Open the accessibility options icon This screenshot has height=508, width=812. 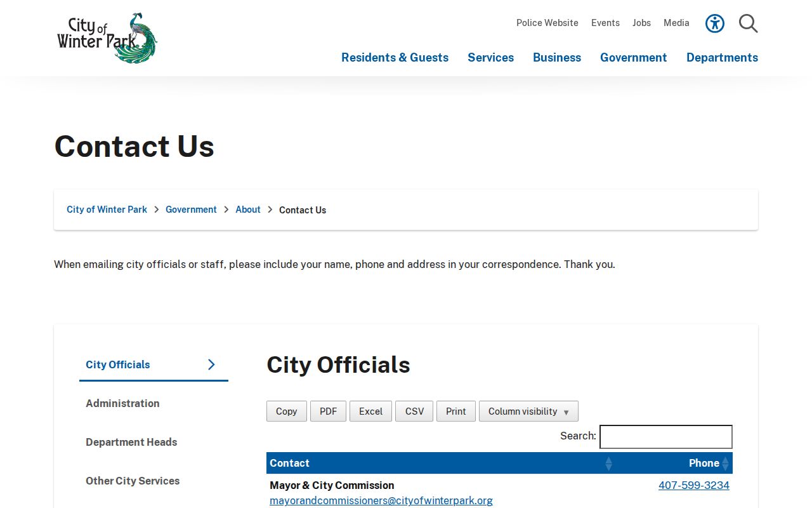point(715,23)
